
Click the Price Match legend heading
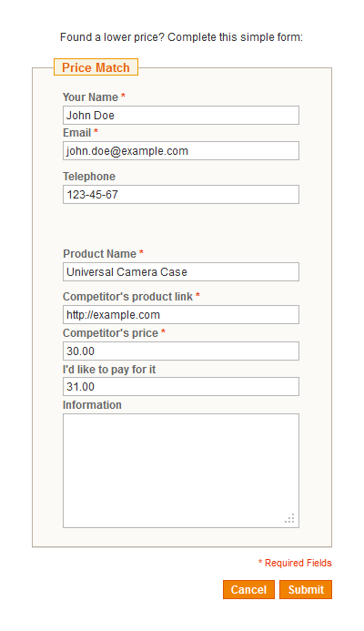[96, 67]
